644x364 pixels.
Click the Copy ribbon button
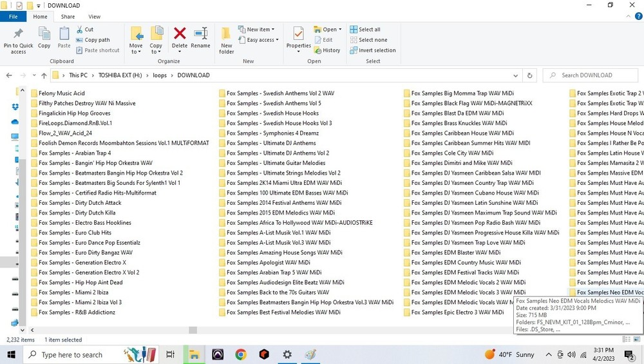point(44,37)
